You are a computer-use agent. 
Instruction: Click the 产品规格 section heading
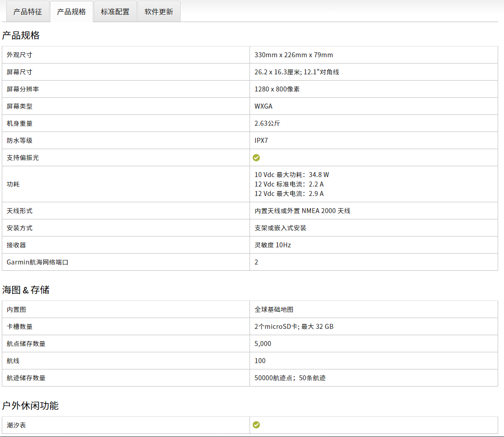21,36
